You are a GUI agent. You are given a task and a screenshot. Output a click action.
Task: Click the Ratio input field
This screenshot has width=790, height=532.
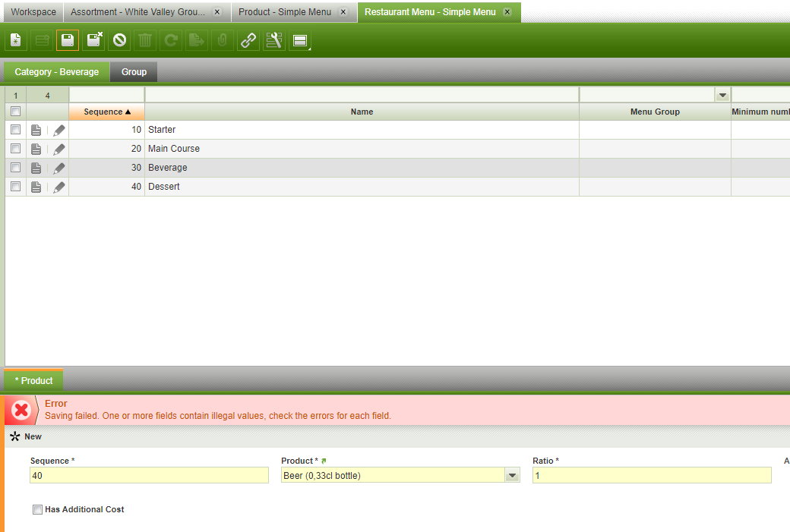pos(652,476)
